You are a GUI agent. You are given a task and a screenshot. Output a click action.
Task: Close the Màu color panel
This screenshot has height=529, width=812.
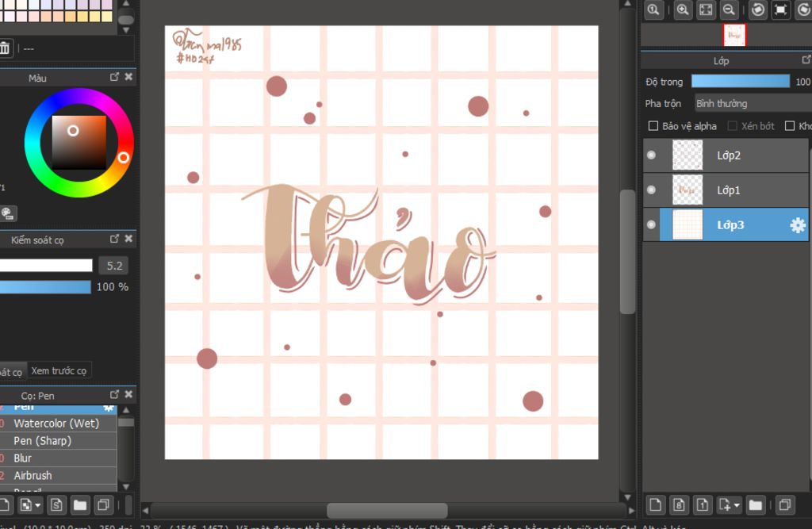coord(129,77)
